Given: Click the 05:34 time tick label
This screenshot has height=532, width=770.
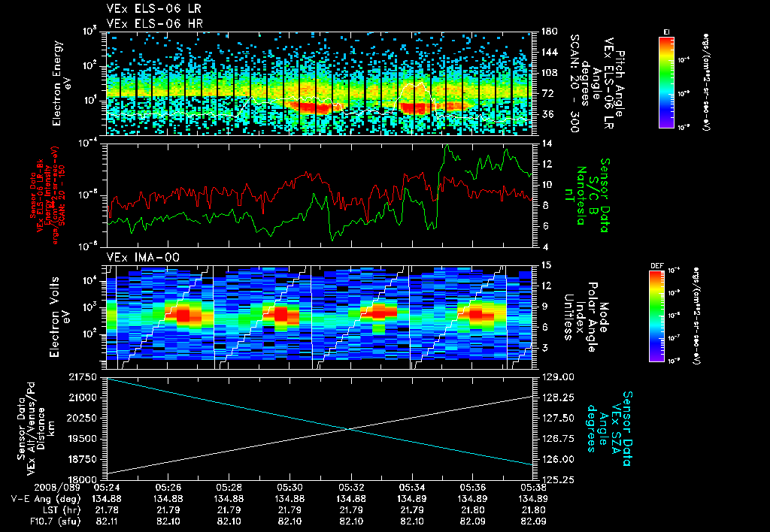Looking at the screenshot, I should 411,488.
